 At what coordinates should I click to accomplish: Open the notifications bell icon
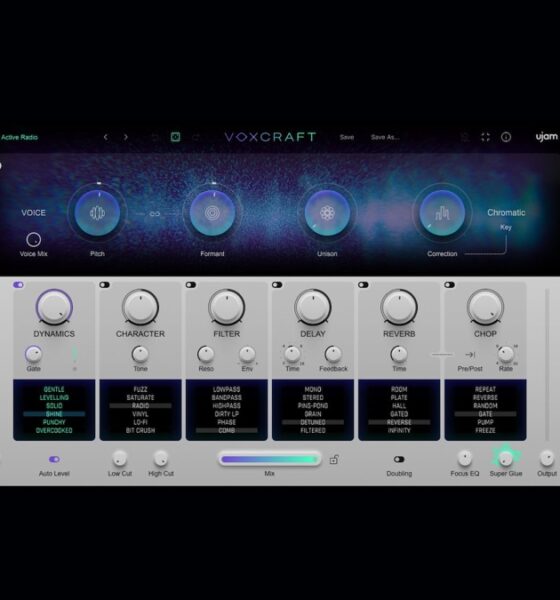(x=465, y=137)
